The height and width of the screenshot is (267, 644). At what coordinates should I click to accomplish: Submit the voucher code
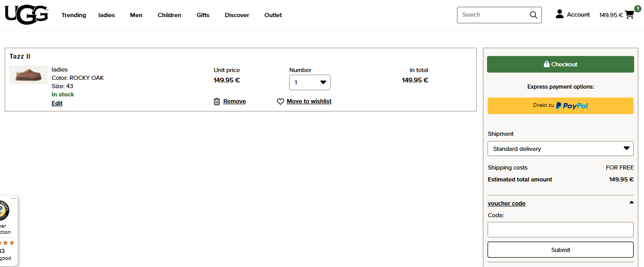point(560,250)
